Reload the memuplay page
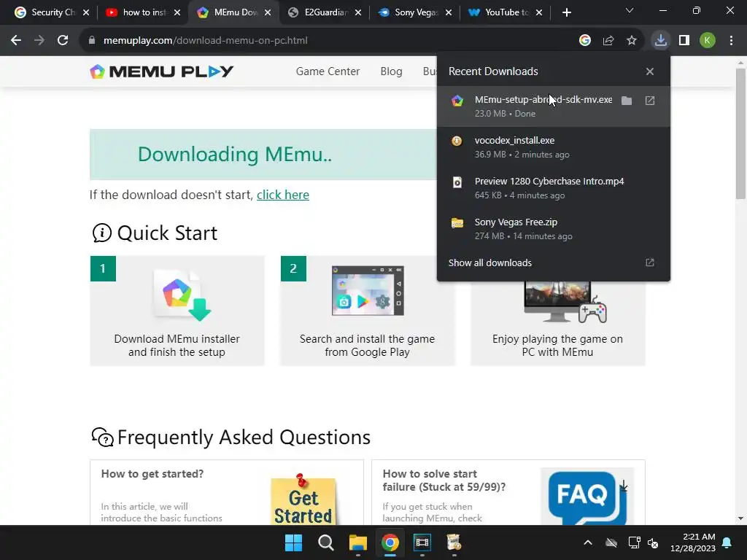 [x=63, y=41]
